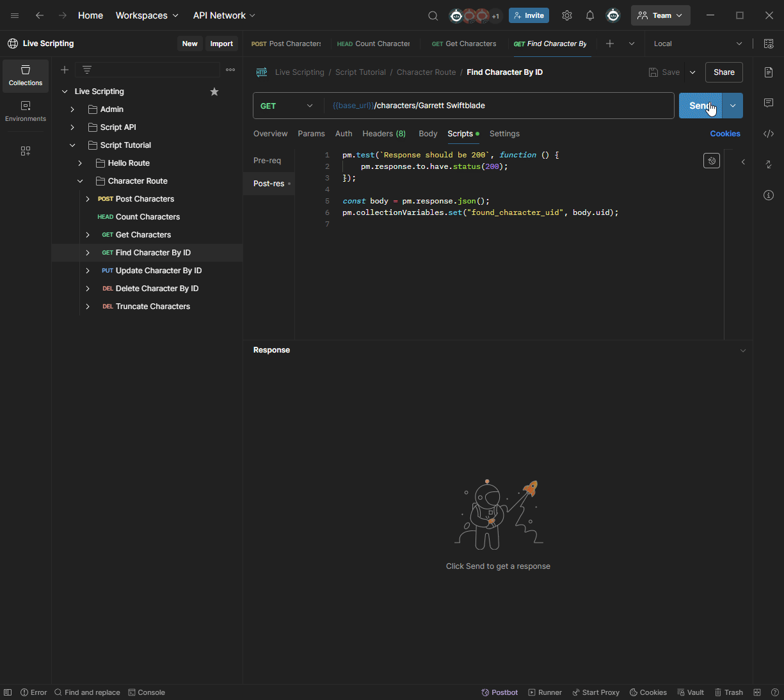Open the configure workspace sidebar grid icon

pyautogui.click(x=26, y=151)
